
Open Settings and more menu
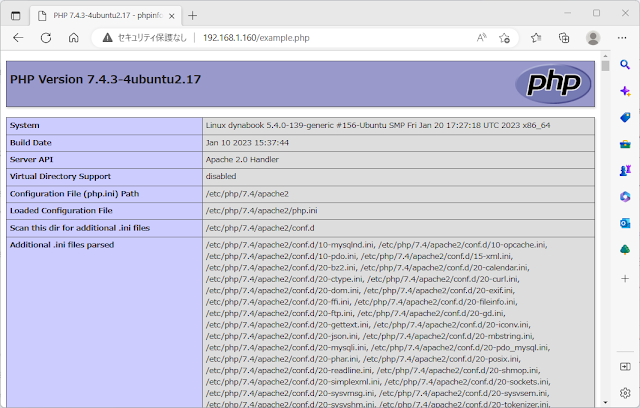click(622, 38)
